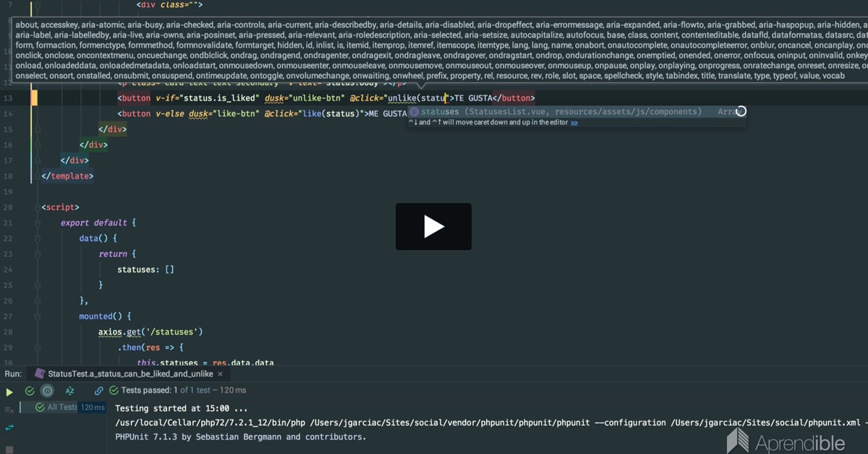Click the /usr/local/Cellar/php72 command line in output
This screenshot has width=868, height=454.
[x=491, y=422]
